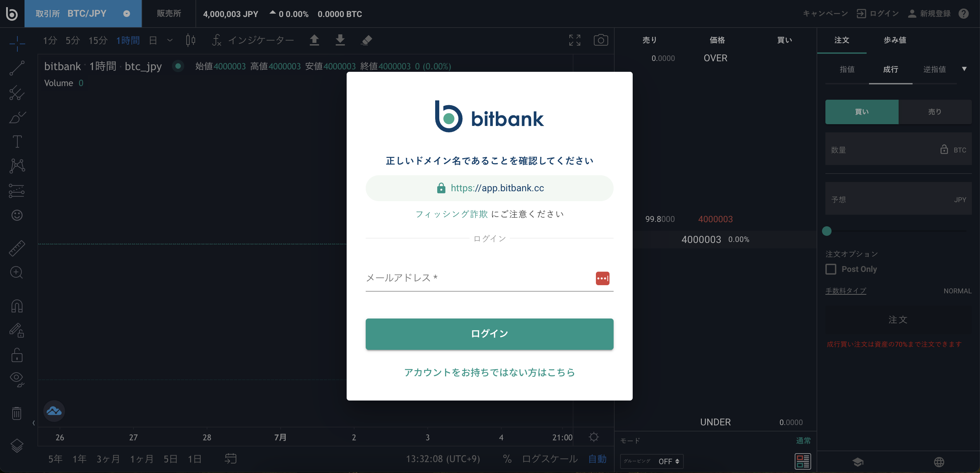Open the object tree layers icon

[x=17, y=445]
